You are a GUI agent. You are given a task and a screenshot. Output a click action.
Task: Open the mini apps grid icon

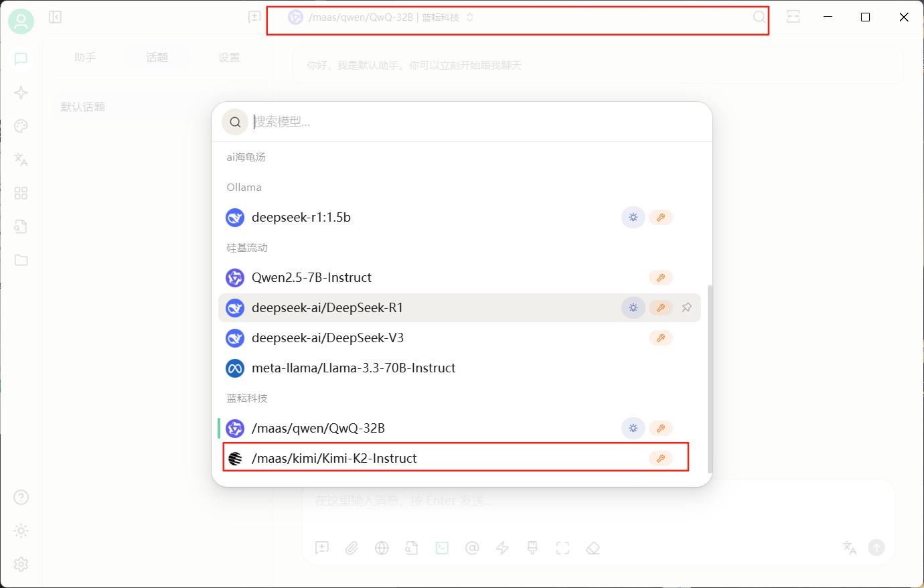tap(21, 193)
